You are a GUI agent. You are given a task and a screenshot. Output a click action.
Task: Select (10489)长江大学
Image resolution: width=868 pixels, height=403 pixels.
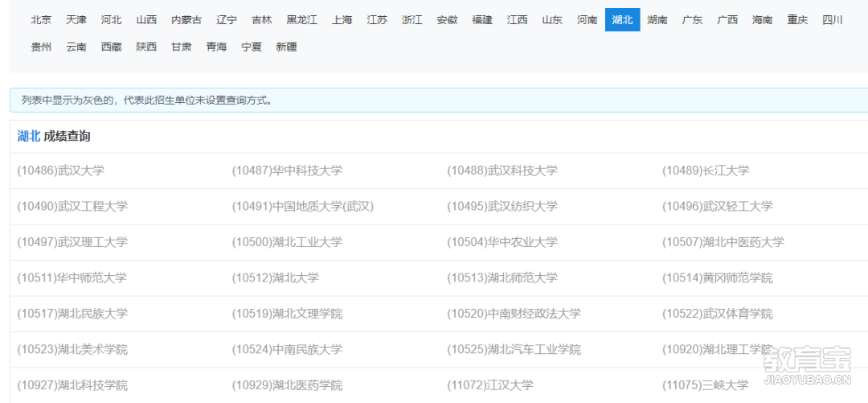click(706, 171)
